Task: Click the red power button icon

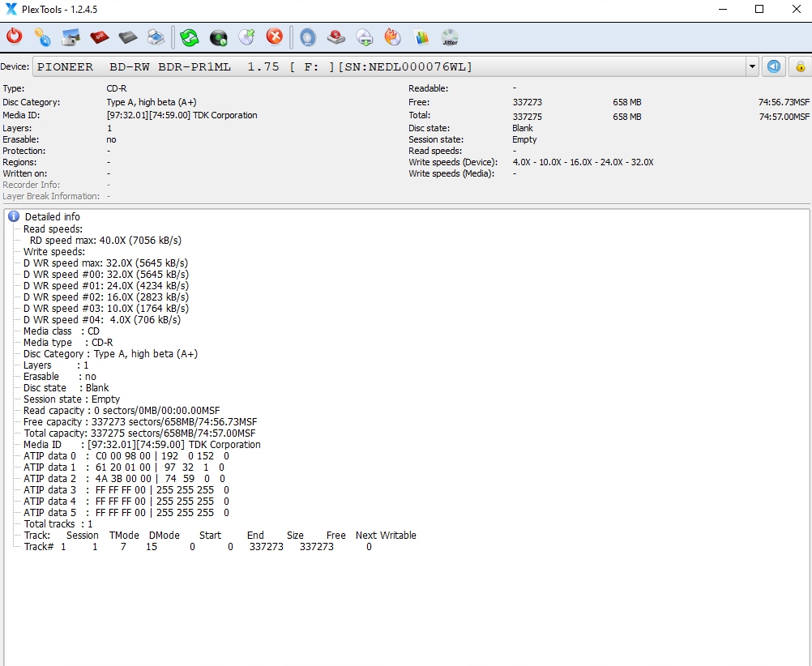Action: click(x=15, y=36)
